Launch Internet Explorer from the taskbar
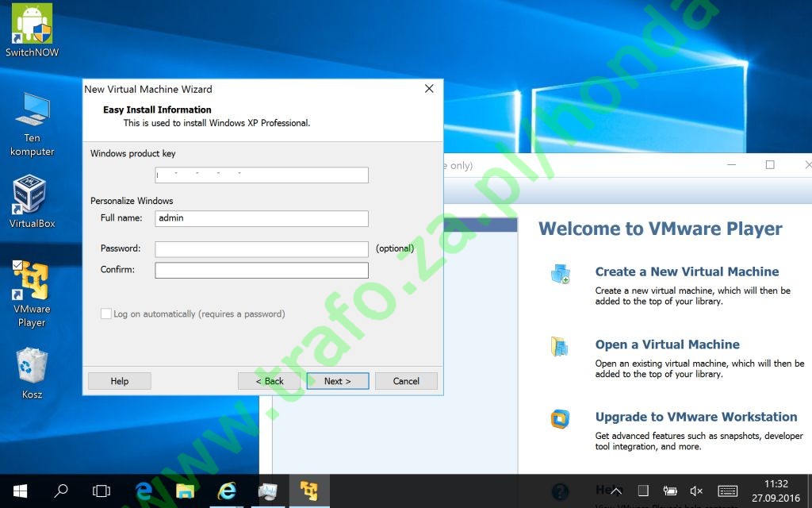Screen dimensions: 812x508 (x=226, y=491)
